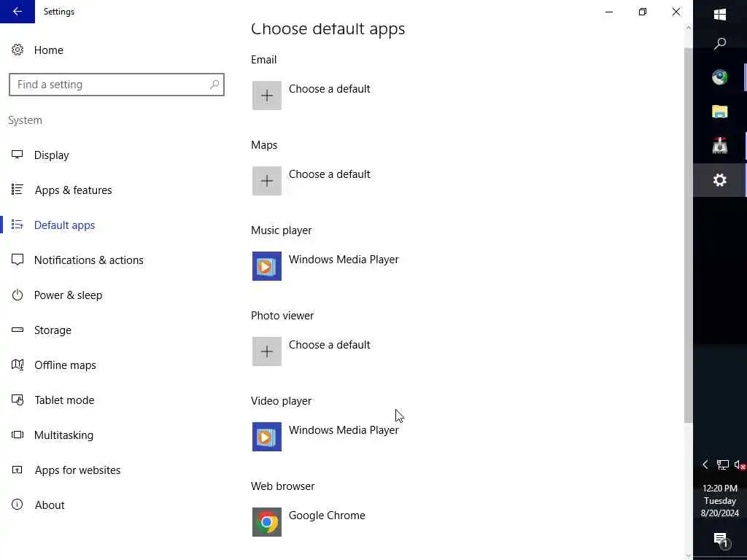Click Windows Media Player icon under Video player
This screenshot has width=747, height=560.
pos(267,437)
